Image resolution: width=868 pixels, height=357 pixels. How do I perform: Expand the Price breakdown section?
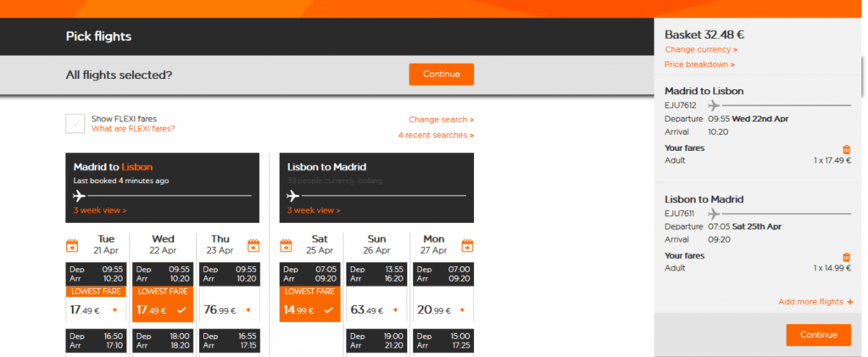tap(699, 64)
